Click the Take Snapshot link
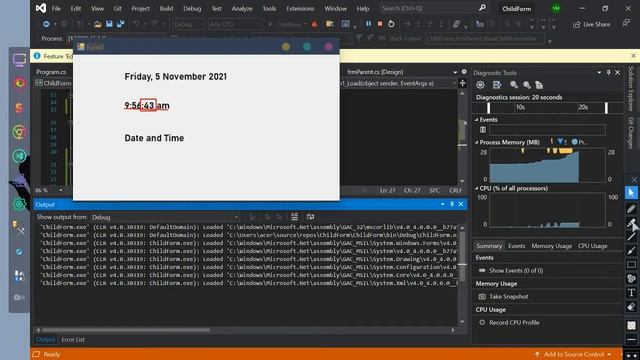 [509, 296]
